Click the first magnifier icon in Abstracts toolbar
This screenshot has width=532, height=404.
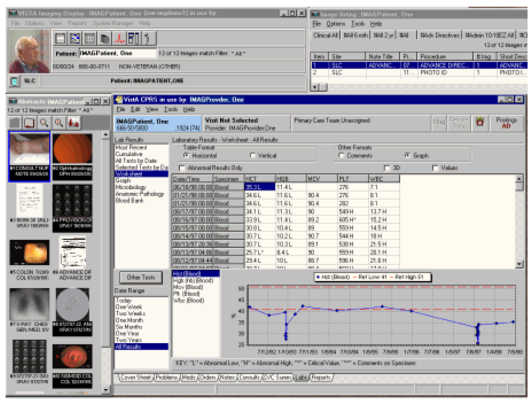click(x=44, y=123)
